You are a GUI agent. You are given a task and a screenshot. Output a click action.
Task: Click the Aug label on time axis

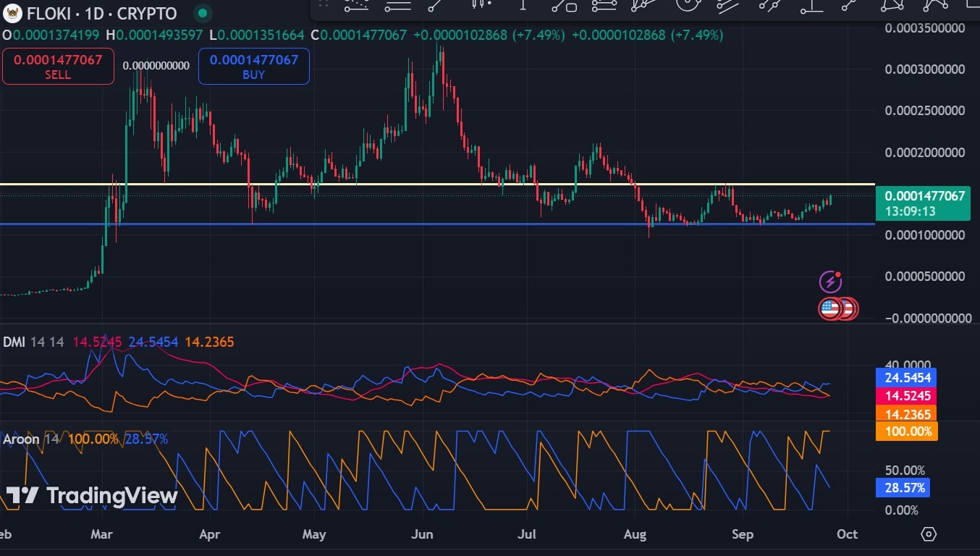(x=635, y=534)
